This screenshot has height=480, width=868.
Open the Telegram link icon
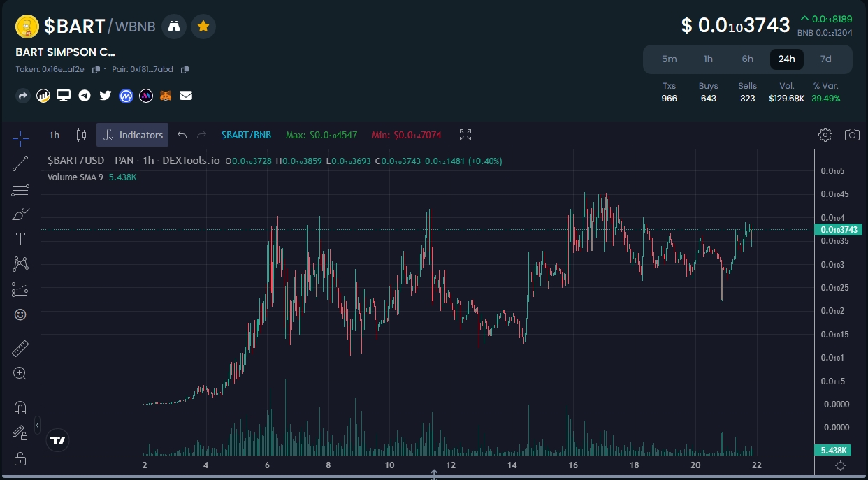coord(85,96)
